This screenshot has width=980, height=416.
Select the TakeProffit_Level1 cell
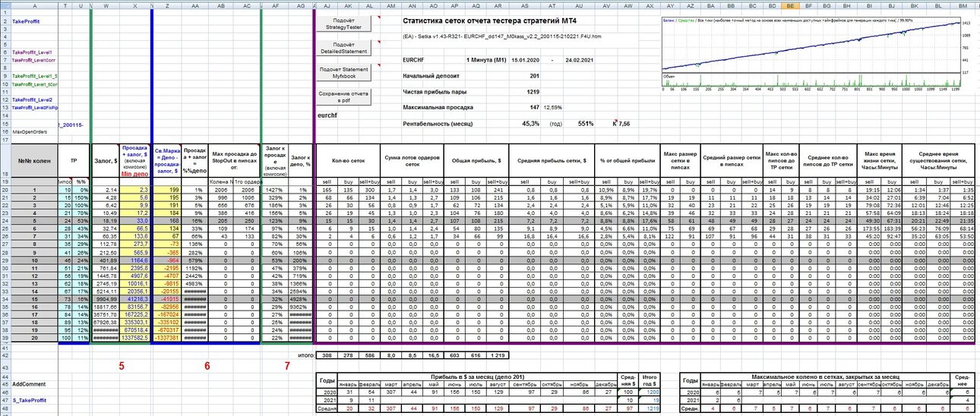pos(33,52)
